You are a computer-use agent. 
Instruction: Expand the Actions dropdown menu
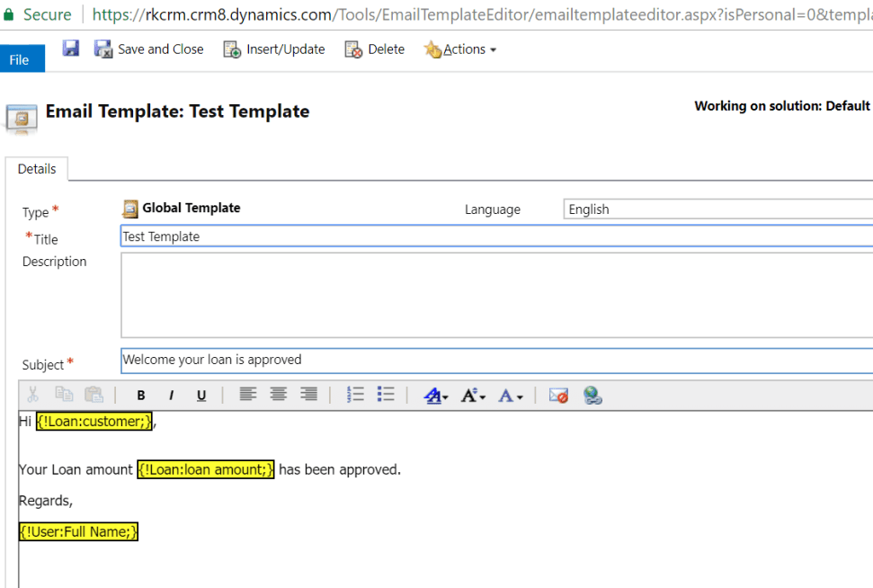tap(460, 49)
